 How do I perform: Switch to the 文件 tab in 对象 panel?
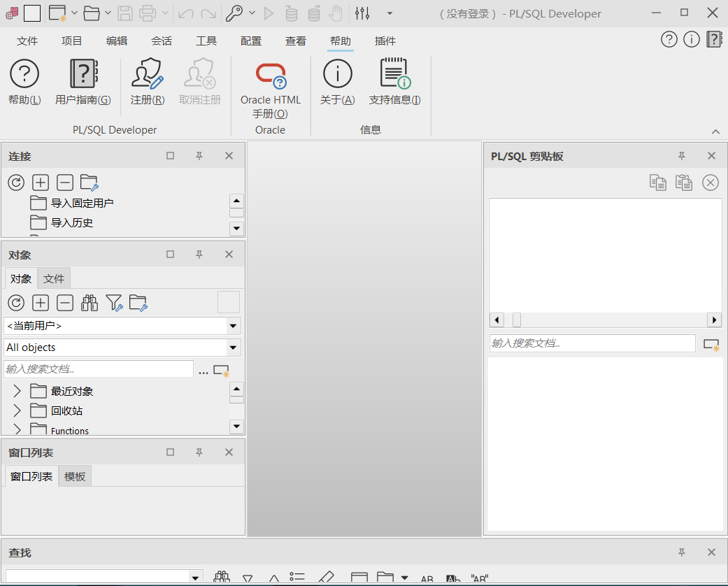coord(54,278)
